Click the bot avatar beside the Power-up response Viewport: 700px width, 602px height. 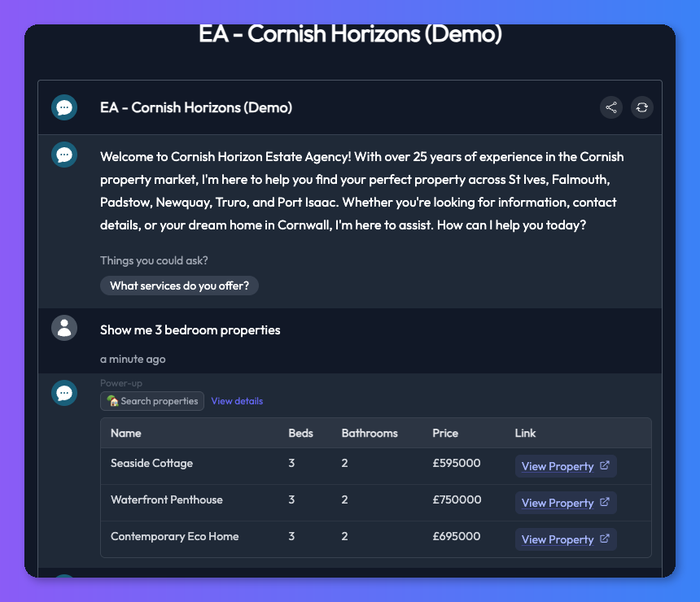tap(64, 393)
